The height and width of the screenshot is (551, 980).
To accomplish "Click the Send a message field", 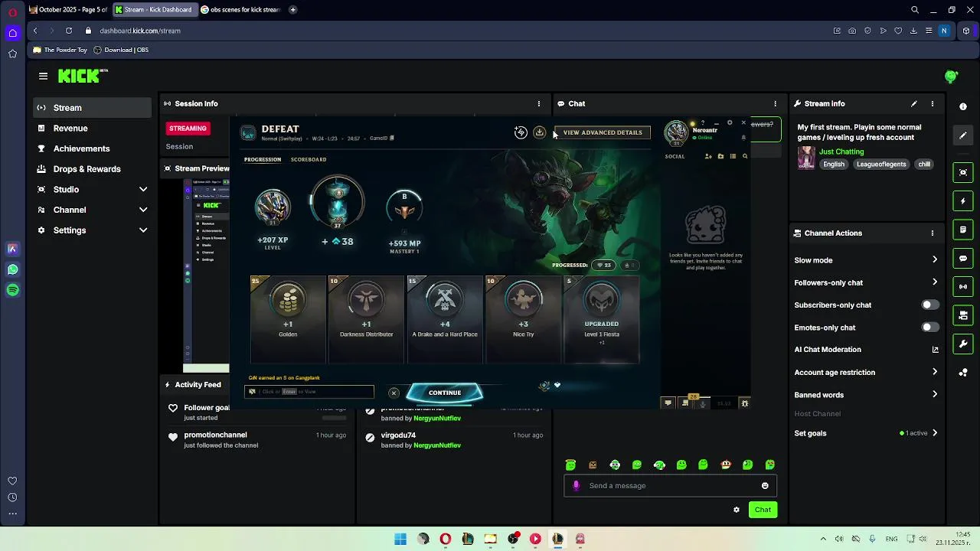I will click(x=670, y=485).
